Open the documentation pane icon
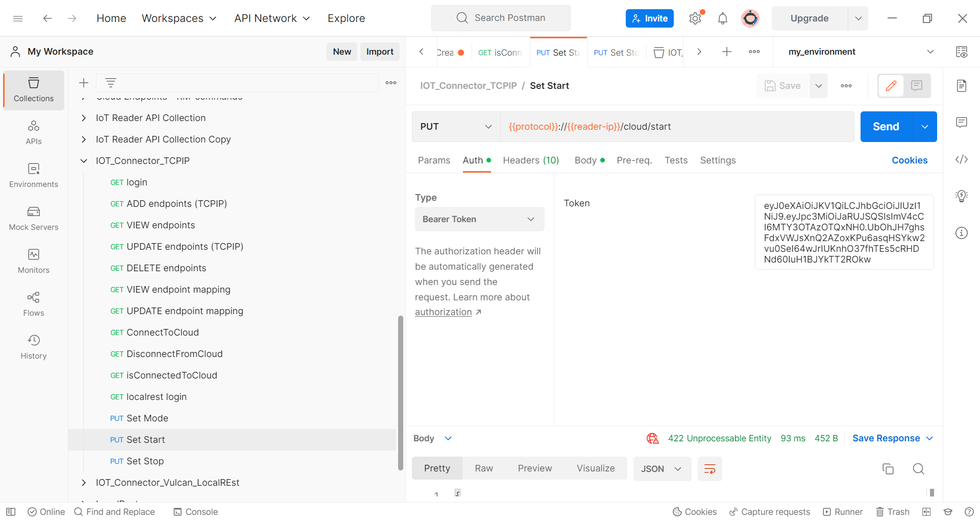The image size is (980, 521). click(962, 86)
